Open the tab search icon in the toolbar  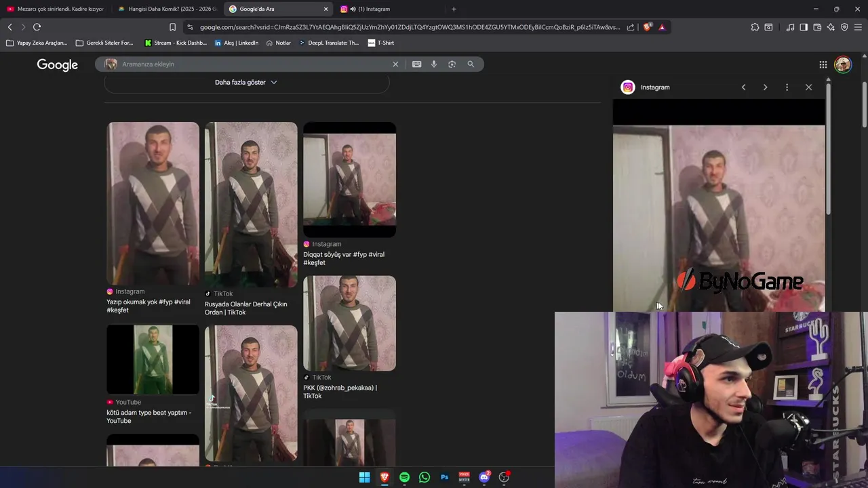[768, 27]
